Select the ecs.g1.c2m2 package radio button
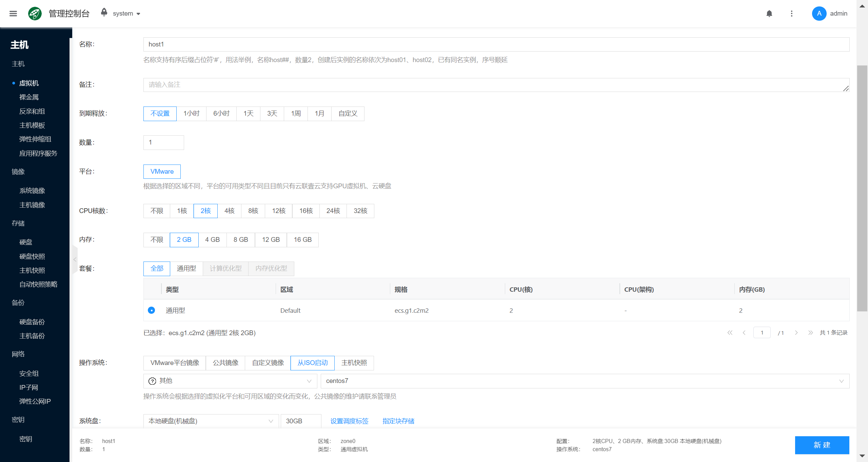868x462 pixels. coord(152,310)
